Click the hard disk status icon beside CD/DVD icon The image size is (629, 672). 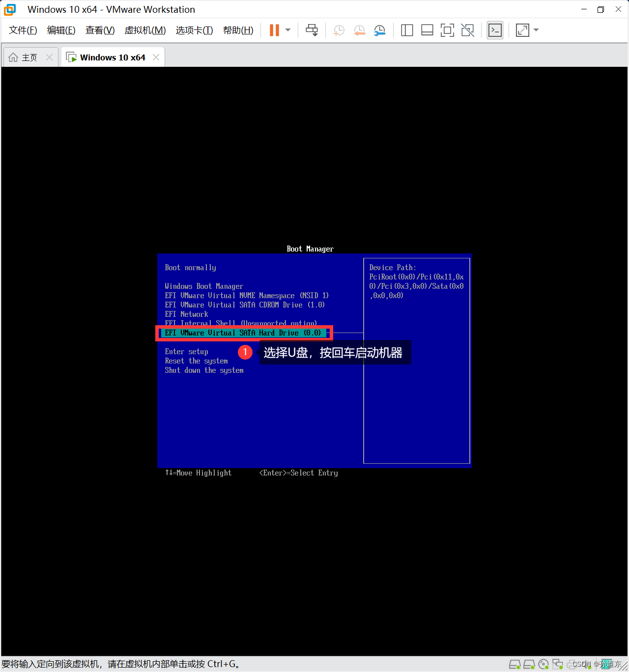coord(529,664)
